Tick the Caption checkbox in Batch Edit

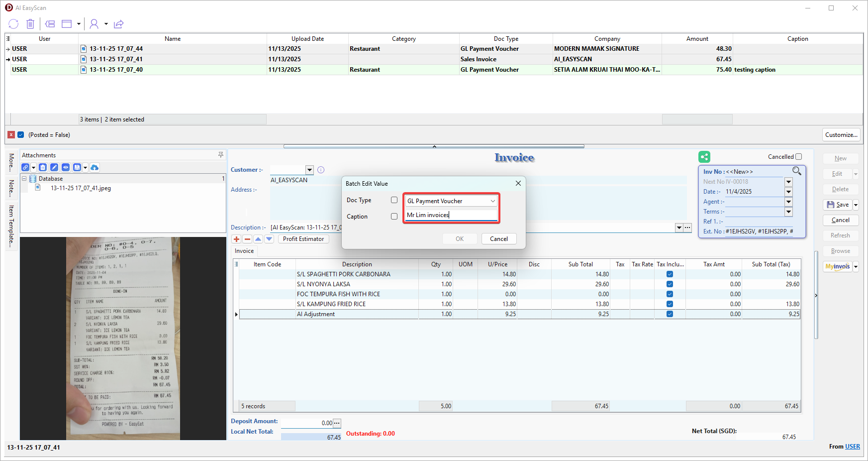click(x=394, y=217)
